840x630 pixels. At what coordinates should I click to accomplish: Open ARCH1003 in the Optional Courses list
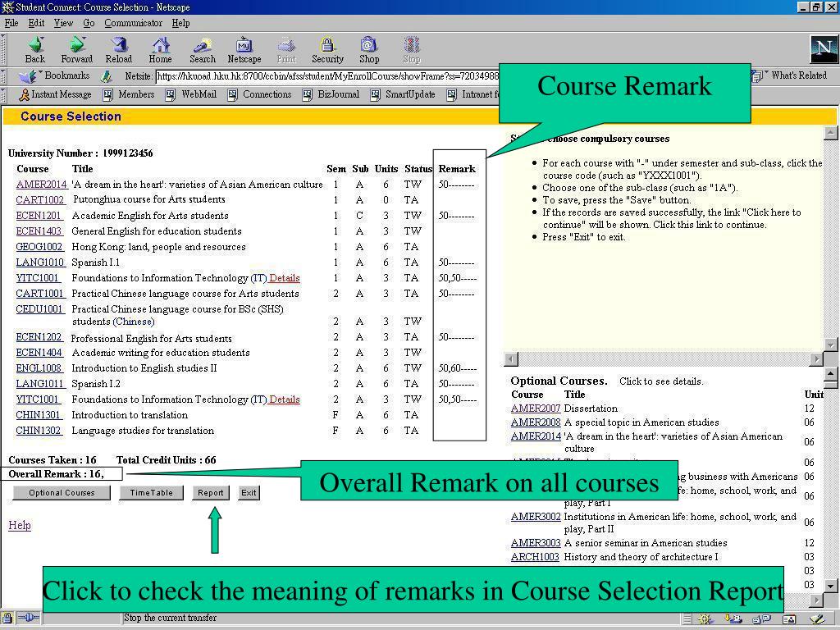pyautogui.click(x=535, y=557)
